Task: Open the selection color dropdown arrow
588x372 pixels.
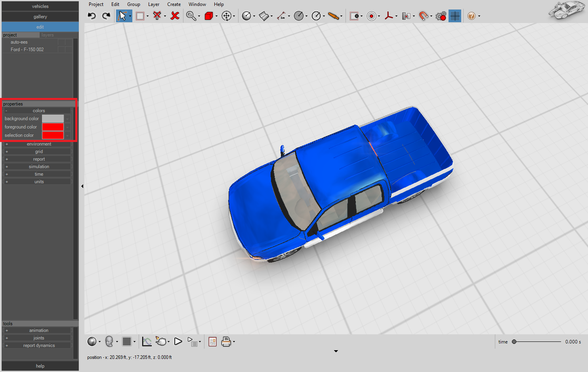Action: 68,135
